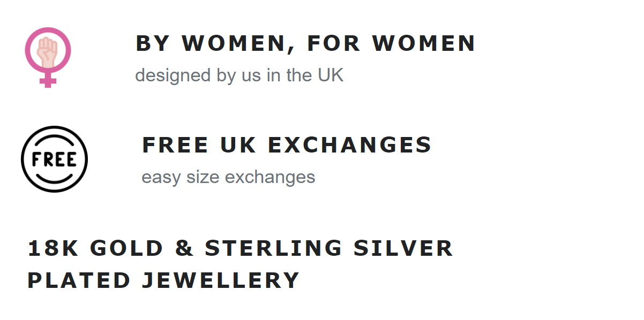The width and height of the screenshot is (644, 320).
Task: Click the upper inner arc of the FREE badge
Action: pos(54,140)
